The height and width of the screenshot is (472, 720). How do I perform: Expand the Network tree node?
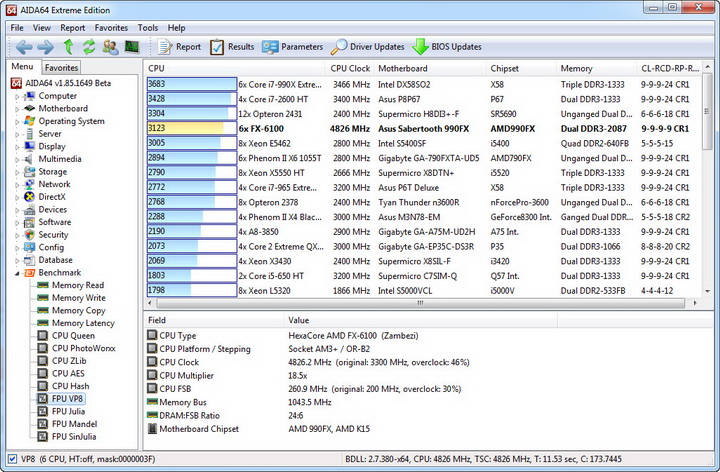pos(17,185)
